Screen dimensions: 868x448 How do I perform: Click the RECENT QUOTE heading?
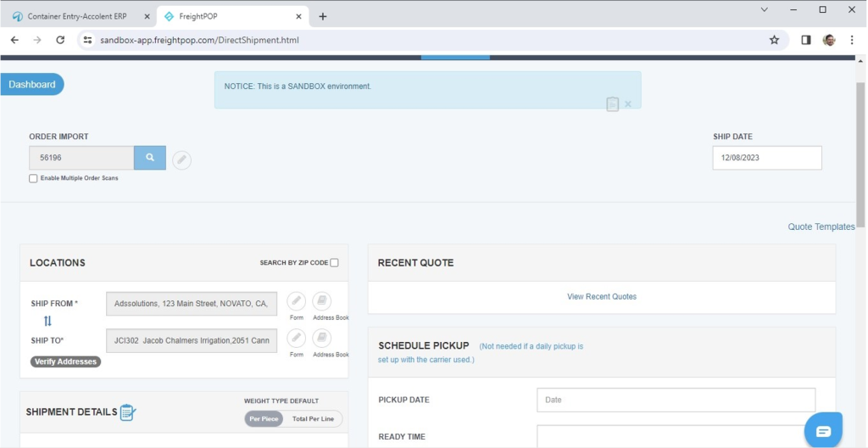(415, 263)
